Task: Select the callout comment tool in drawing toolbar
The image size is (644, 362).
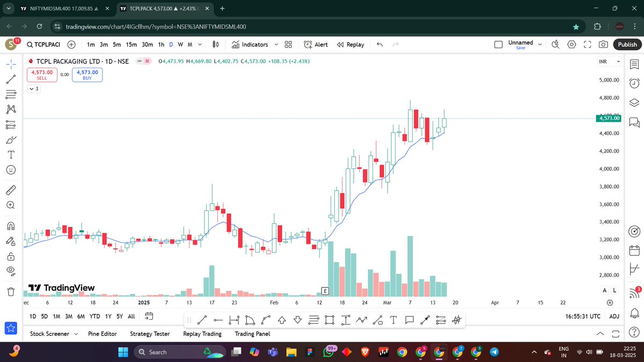Action: click(409, 320)
